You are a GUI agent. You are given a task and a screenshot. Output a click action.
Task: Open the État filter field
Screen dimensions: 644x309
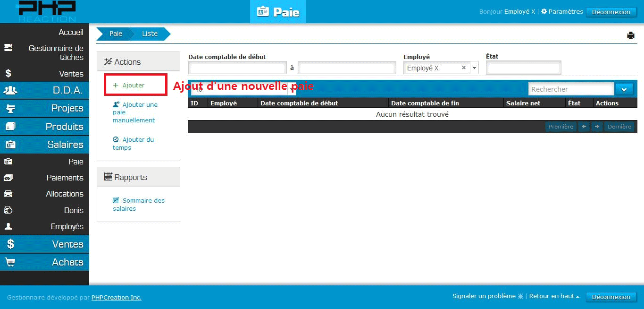tap(523, 68)
